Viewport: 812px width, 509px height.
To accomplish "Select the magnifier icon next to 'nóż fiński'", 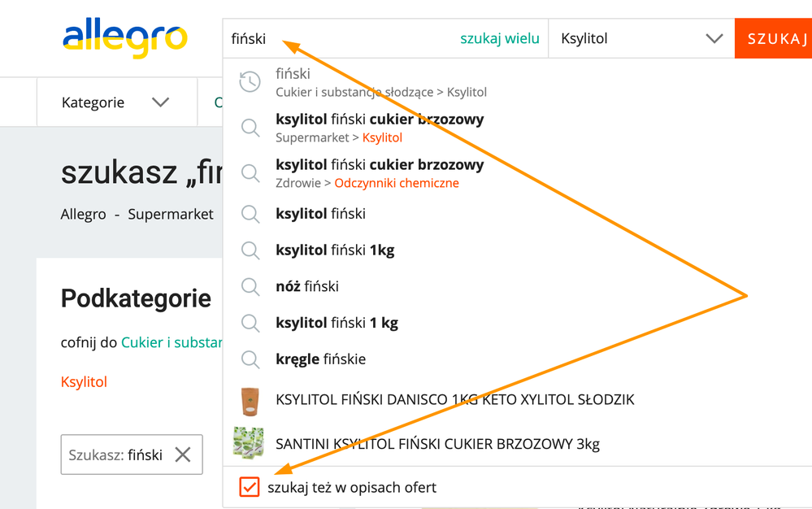I will pyautogui.click(x=250, y=286).
